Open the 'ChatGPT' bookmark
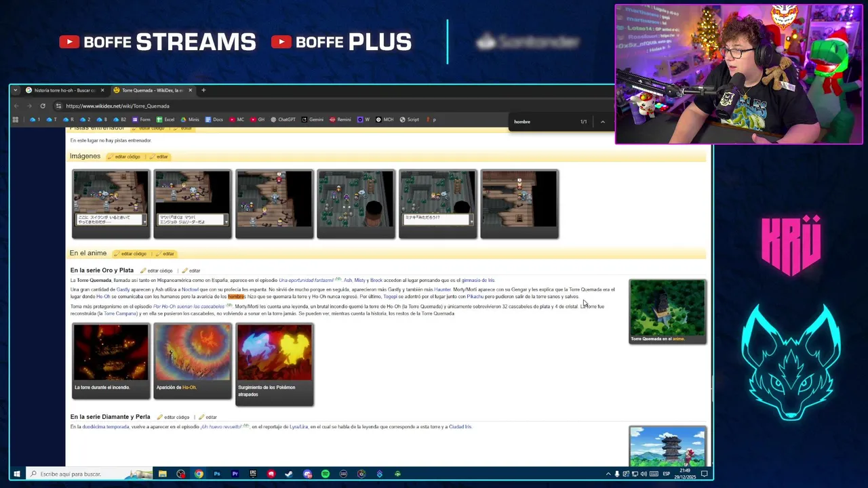The width and height of the screenshot is (868, 488). click(x=283, y=119)
